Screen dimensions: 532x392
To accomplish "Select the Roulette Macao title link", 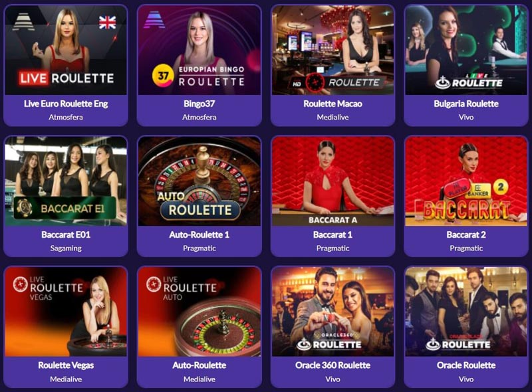I will pyautogui.click(x=333, y=104).
